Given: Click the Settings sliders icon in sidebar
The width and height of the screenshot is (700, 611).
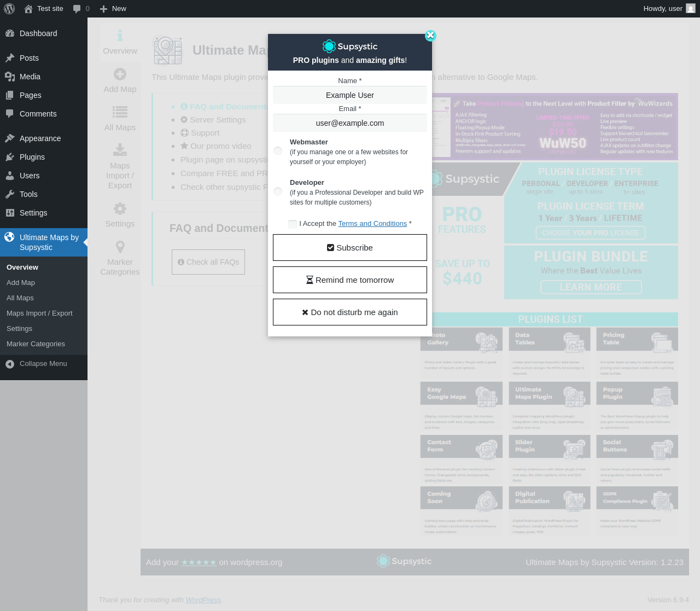Looking at the screenshot, I should (x=10, y=213).
